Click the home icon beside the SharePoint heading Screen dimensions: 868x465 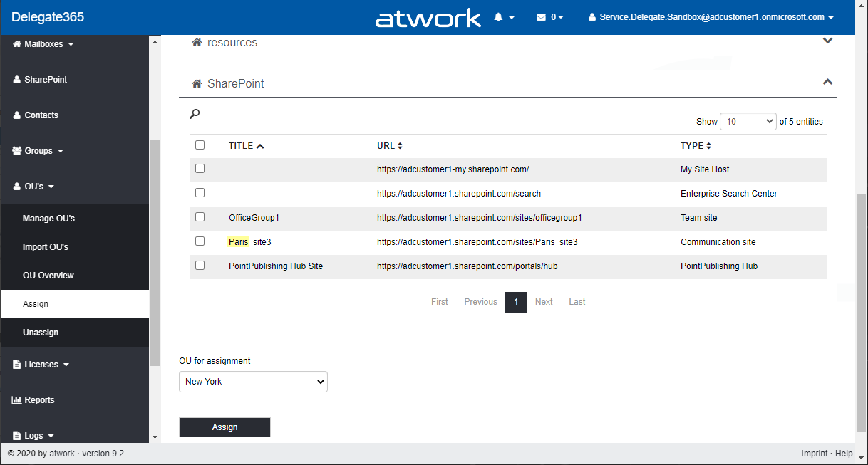coord(197,84)
